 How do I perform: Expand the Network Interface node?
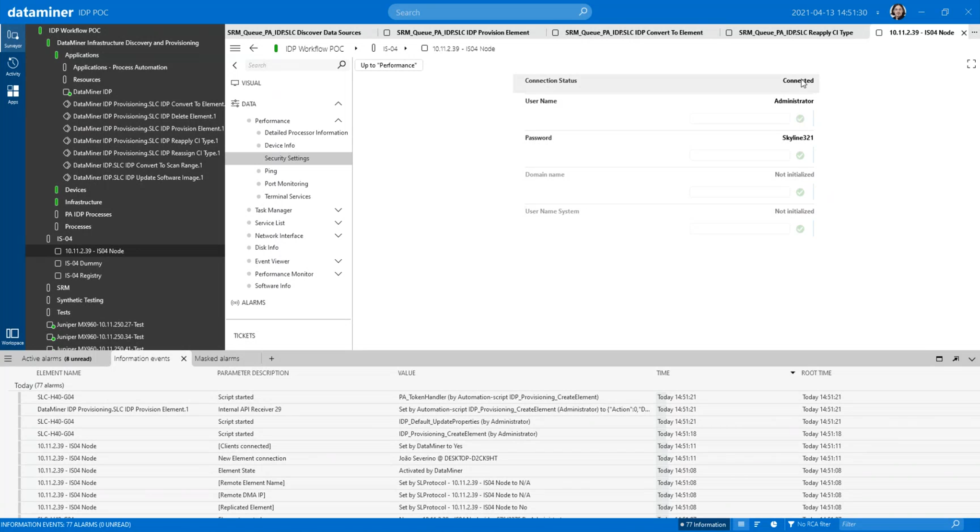[x=338, y=236]
